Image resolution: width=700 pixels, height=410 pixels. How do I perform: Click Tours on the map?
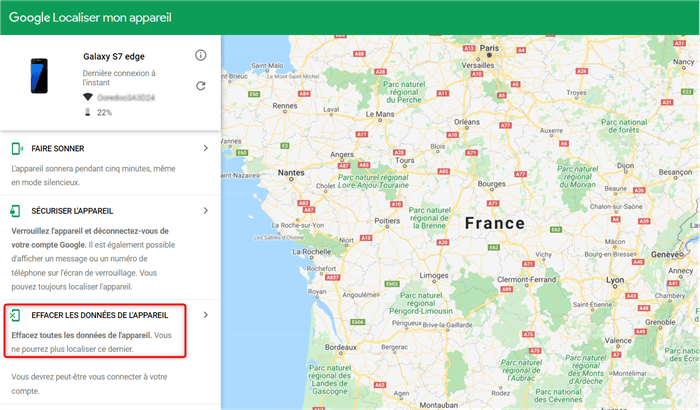pyautogui.click(x=404, y=160)
